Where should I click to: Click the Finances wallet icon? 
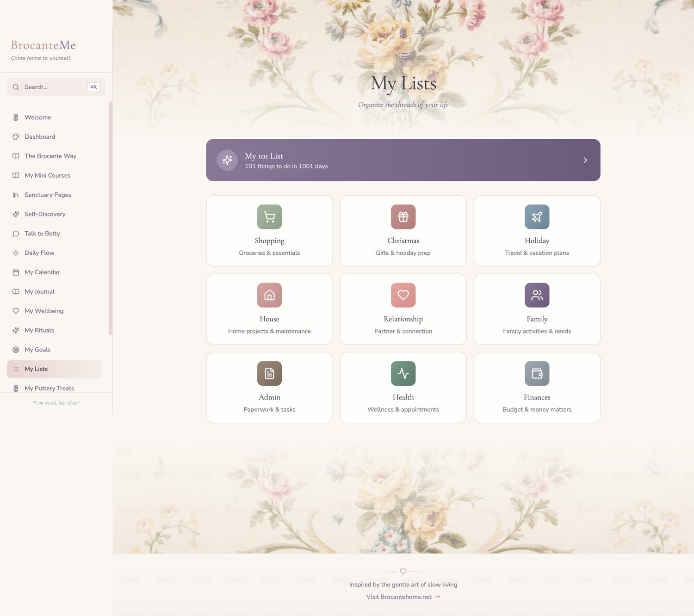tap(537, 373)
